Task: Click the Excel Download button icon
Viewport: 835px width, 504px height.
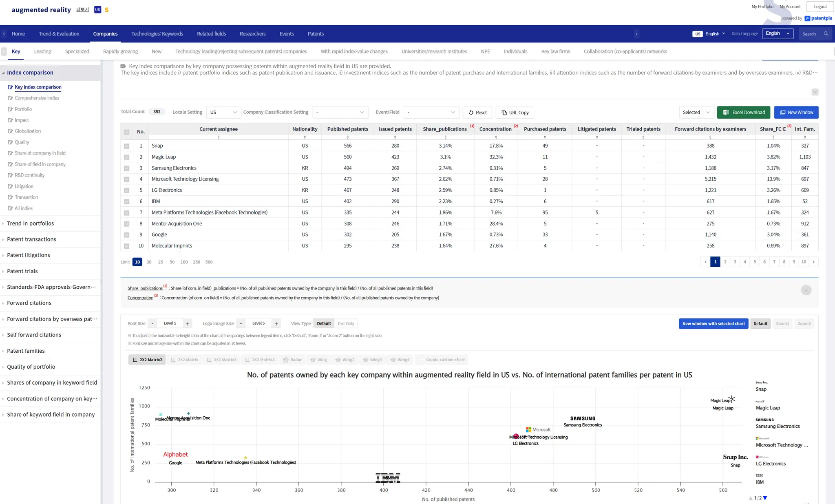Action: pos(726,113)
